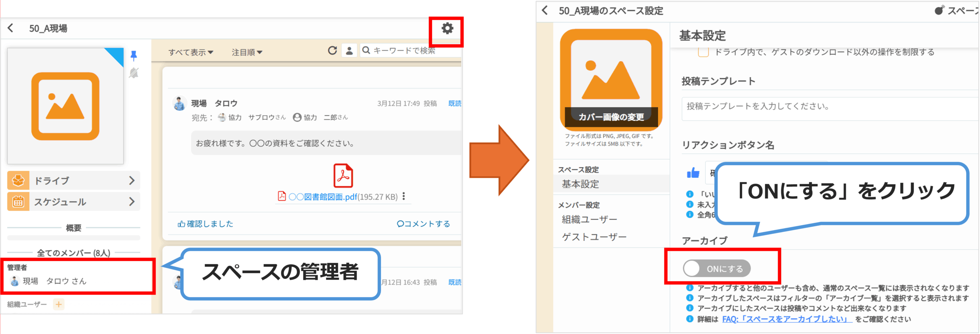Click the muted notification bell icon
The height and width of the screenshot is (334, 980).
134,73
